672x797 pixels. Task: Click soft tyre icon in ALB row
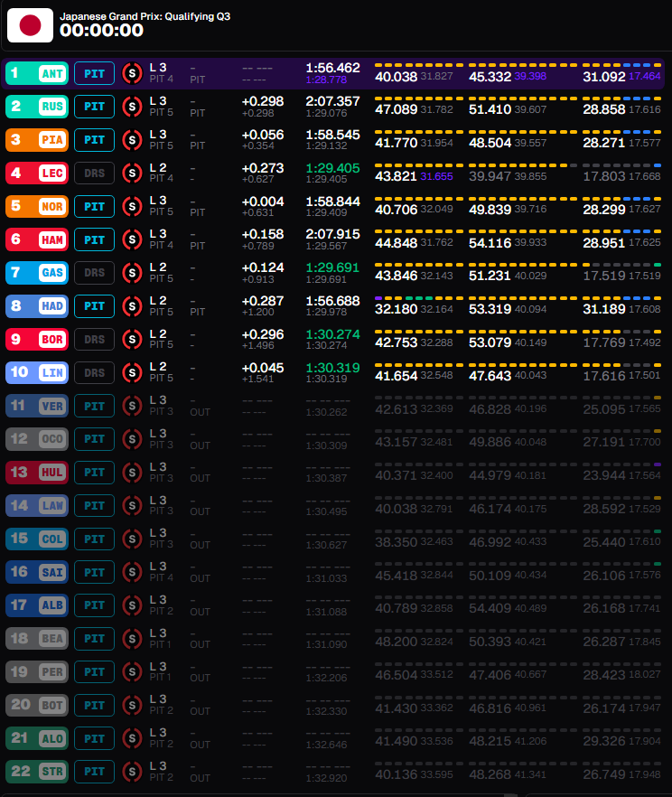click(132, 605)
